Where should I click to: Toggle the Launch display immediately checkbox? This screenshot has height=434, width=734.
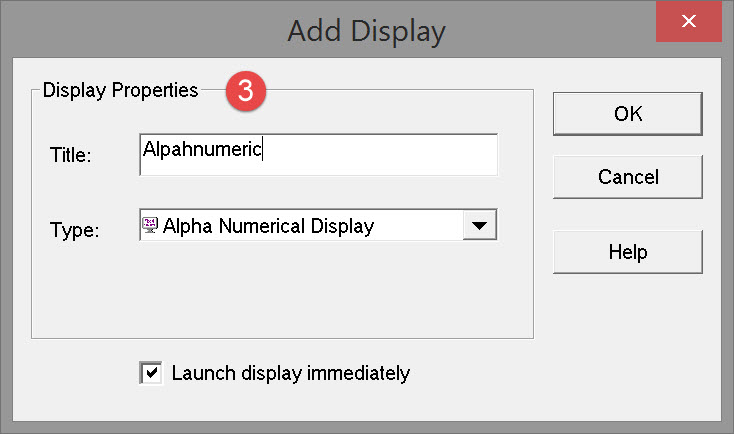tap(151, 373)
